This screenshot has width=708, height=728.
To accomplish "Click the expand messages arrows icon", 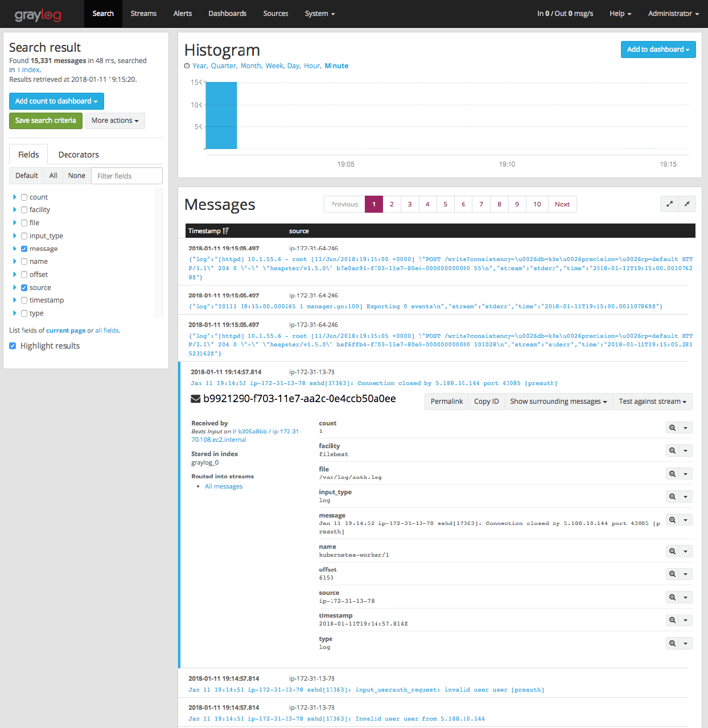I will point(669,204).
